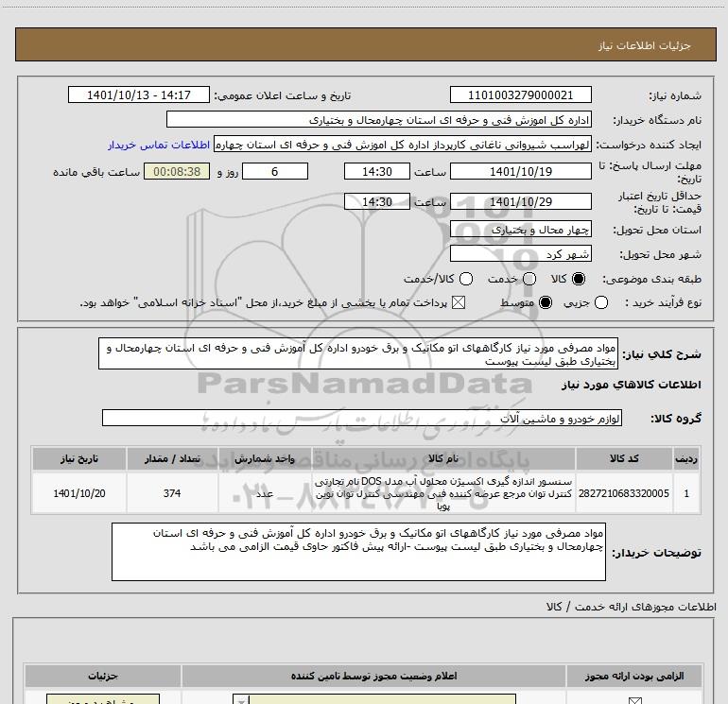The height and width of the screenshot is (704, 728).
Task: Click price validity time 14:30 field
Action: coord(377,201)
